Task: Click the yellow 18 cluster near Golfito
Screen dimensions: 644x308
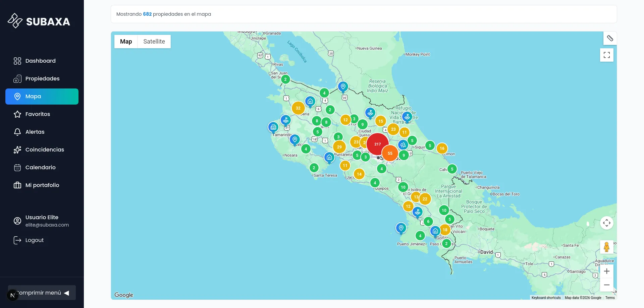Action: point(445,230)
